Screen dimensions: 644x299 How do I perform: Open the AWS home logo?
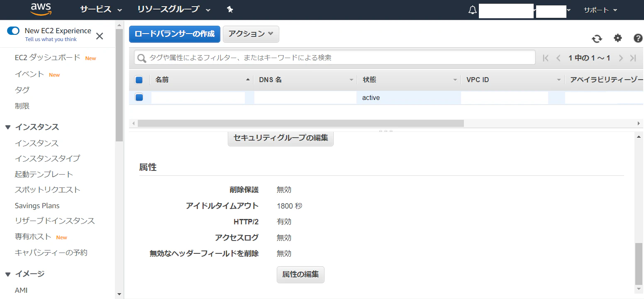coord(41,10)
